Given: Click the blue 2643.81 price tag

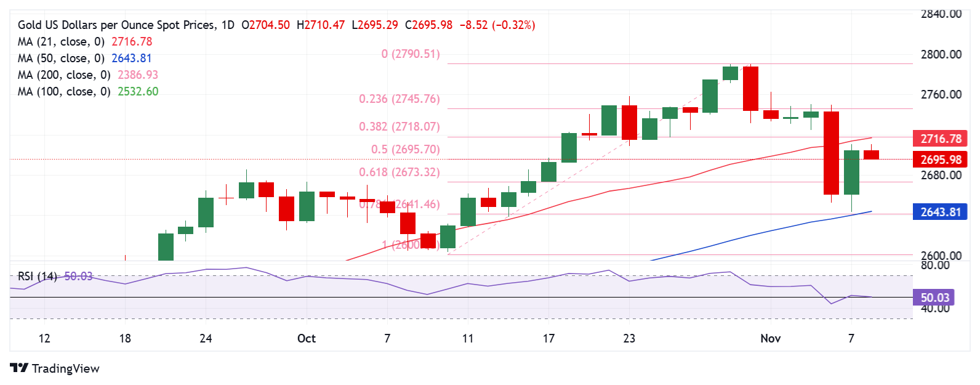Looking at the screenshot, I should click(x=940, y=212).
